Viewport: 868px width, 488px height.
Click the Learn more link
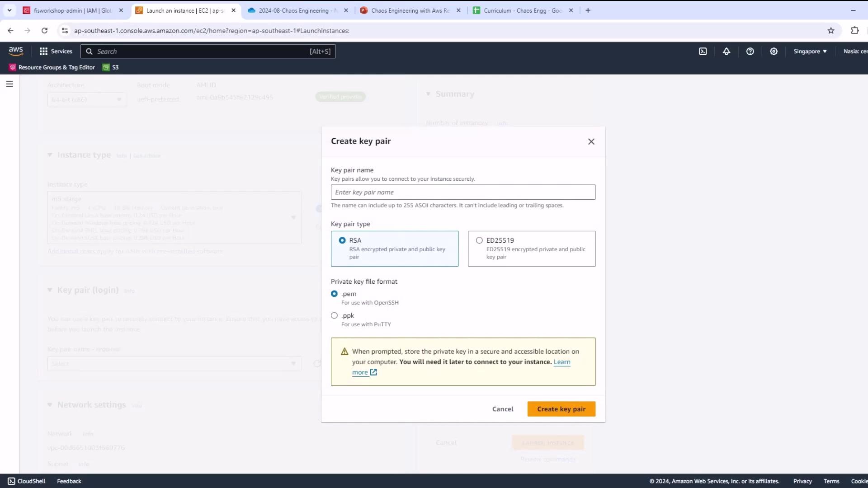coord(561,362)
